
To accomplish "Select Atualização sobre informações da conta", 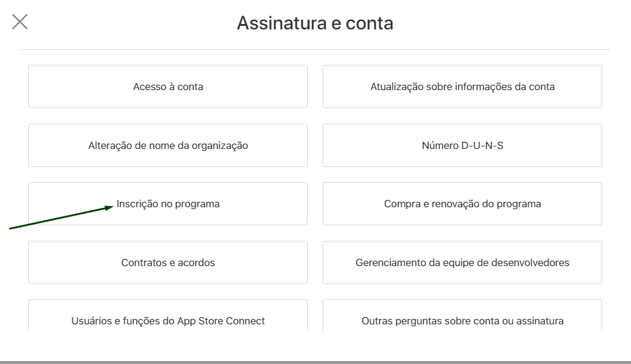I will (462, 86).
